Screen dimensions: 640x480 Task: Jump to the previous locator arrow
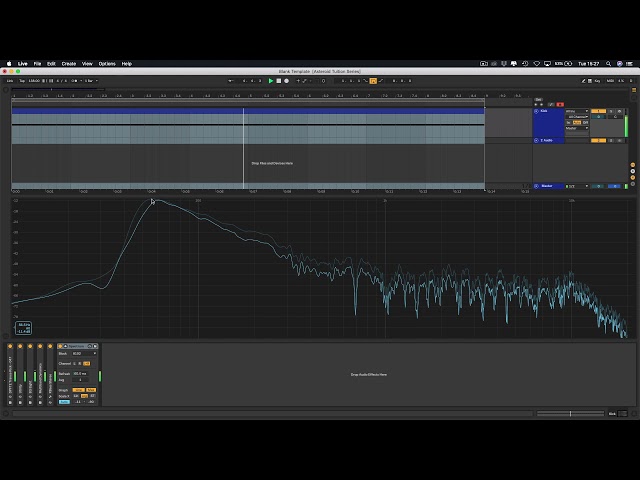pyautogui.click(x=536, y=104)
